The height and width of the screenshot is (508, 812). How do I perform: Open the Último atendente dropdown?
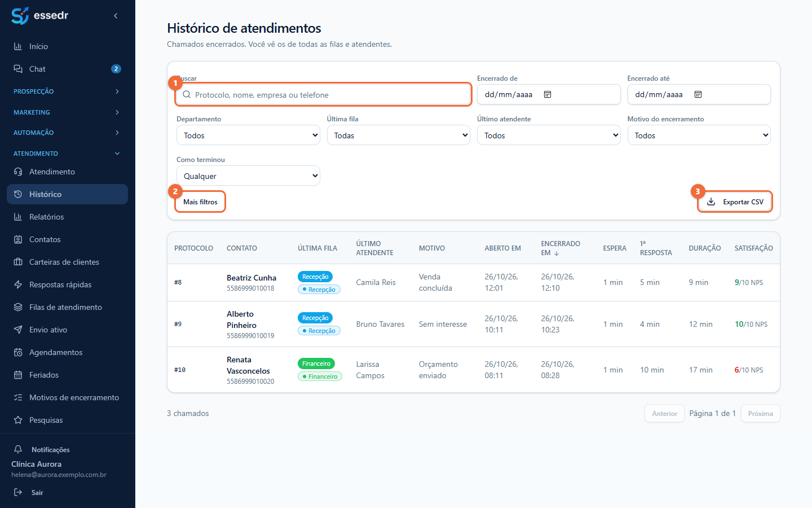click(x=549, y=135)
